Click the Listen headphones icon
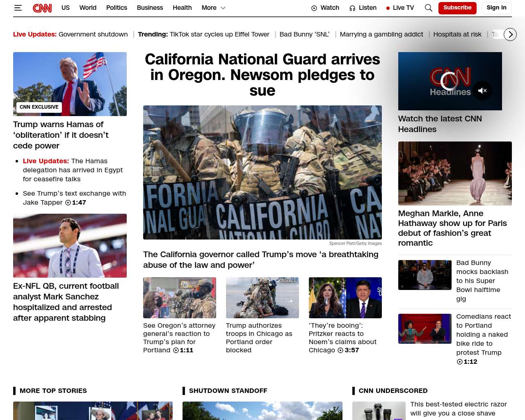The image size is (525, 420). pyautogui.click(x=352, y=8)
